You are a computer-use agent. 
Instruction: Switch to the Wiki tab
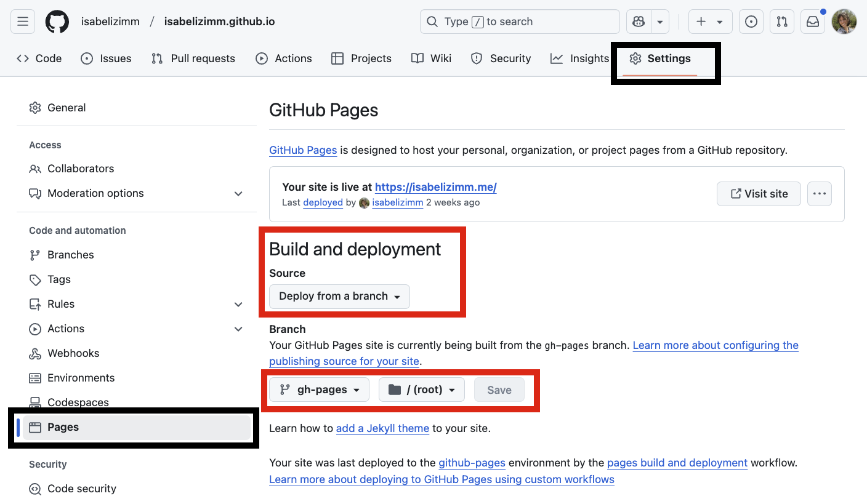pyautogui.click(x=432, y=58)
